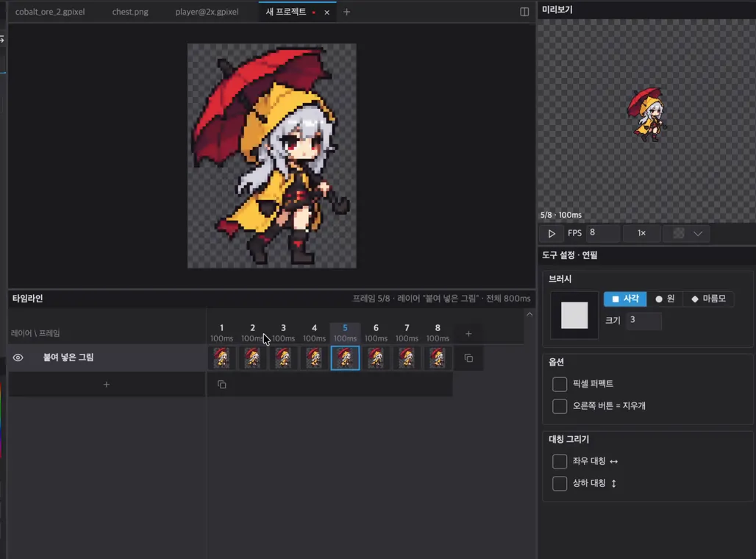Click the FPS value field
Image resolution: width=756 pixels, height=559 pixels.
pyautogui.click(x=602, y=233)
